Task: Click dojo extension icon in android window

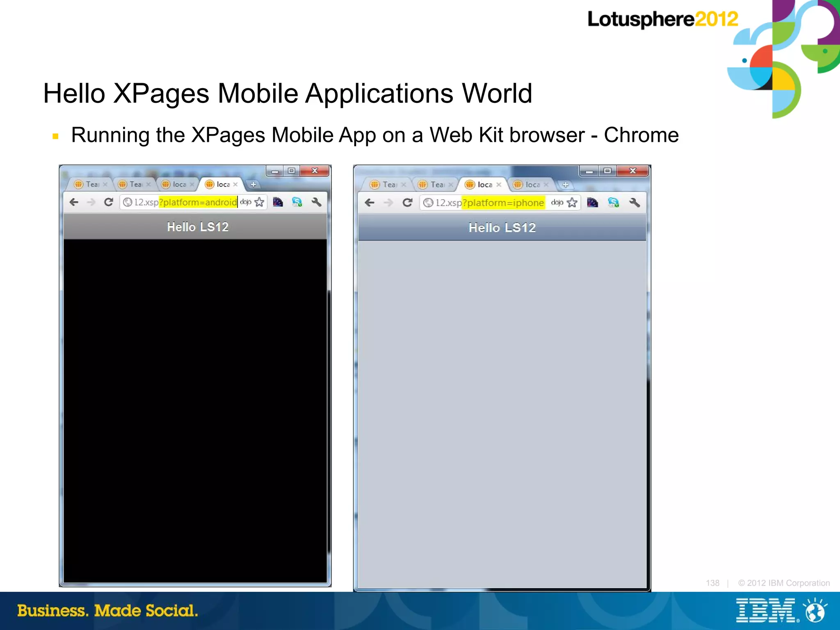Action: coord(245,202)
